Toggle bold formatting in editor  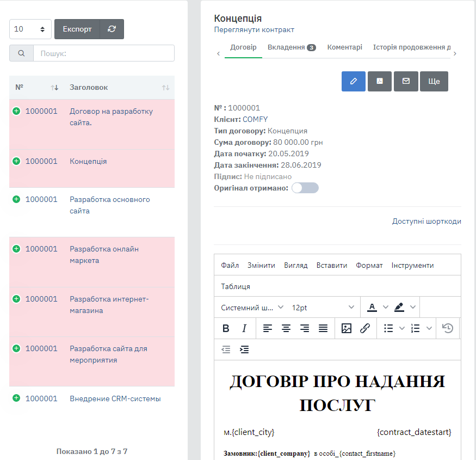coord(226,328)
